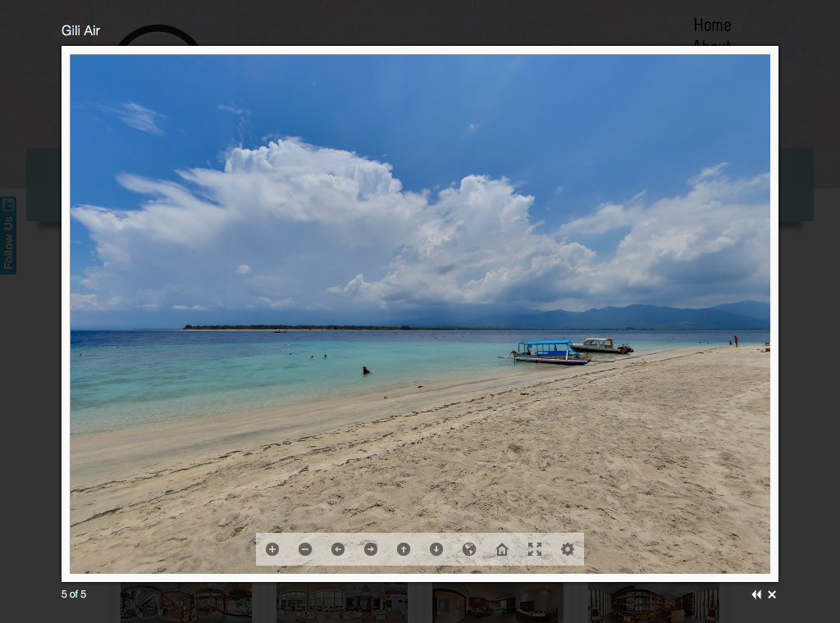Image resolution: width=840 pixels, height=623 pixels.
Task: Open the Follow Us side tab
Action: [x=8, y=235]
